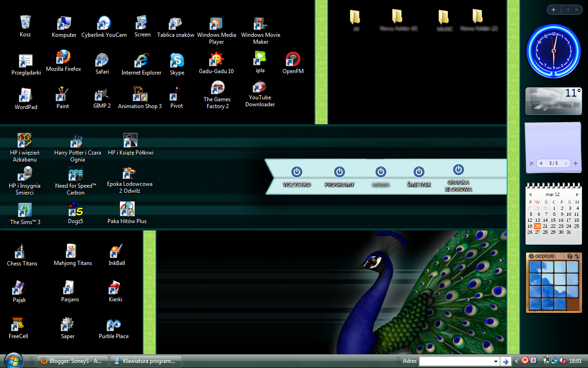Select day 20 in calendar gadget

click(x=537, y=226)
